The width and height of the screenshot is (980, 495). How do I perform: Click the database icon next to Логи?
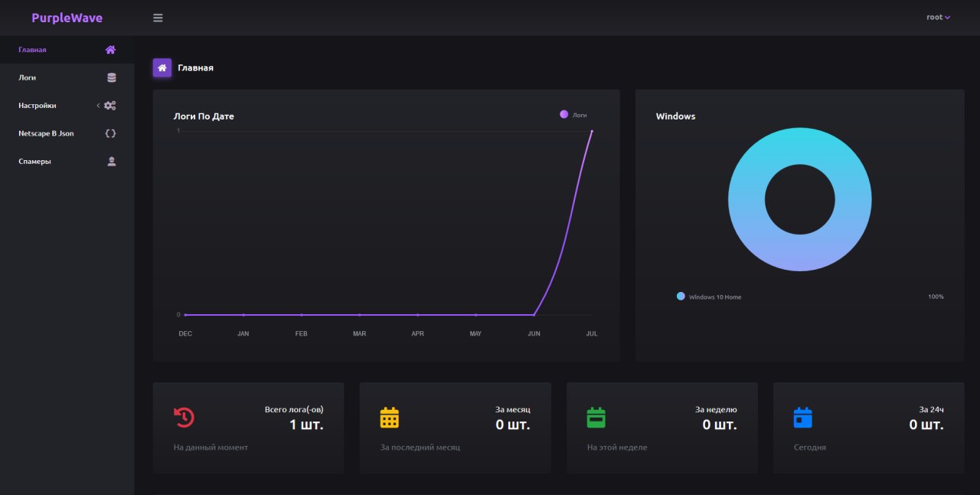(x=112, y=77)
